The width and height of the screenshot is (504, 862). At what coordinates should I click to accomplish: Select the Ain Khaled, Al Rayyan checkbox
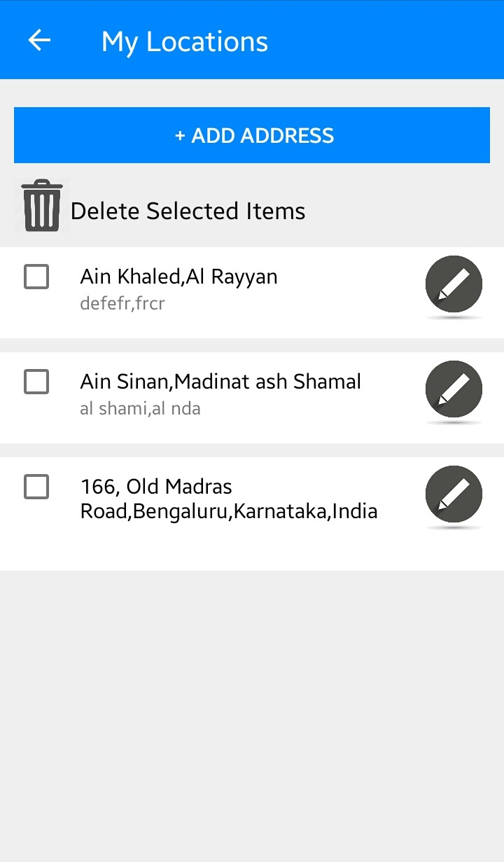tap(36, 277)
